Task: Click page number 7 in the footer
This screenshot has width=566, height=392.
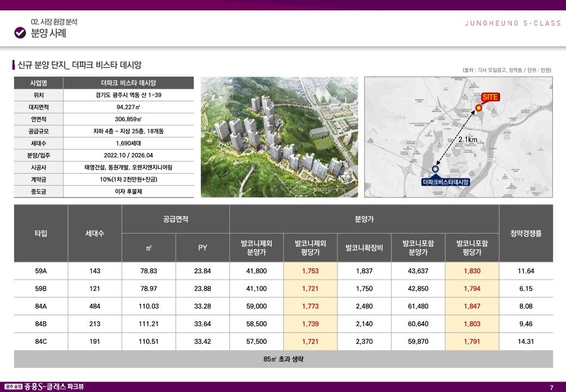Action: [x=551, y=387]
